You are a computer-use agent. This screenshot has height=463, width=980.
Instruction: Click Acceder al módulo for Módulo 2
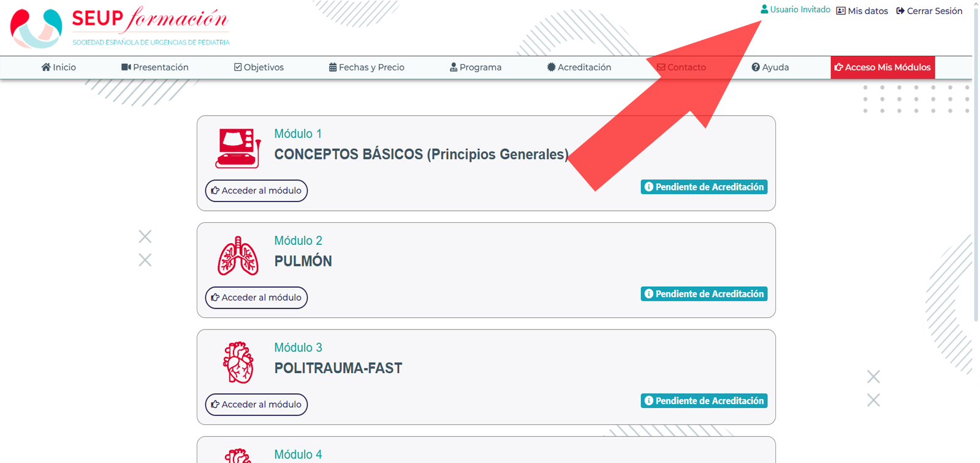tap(256, 298)
